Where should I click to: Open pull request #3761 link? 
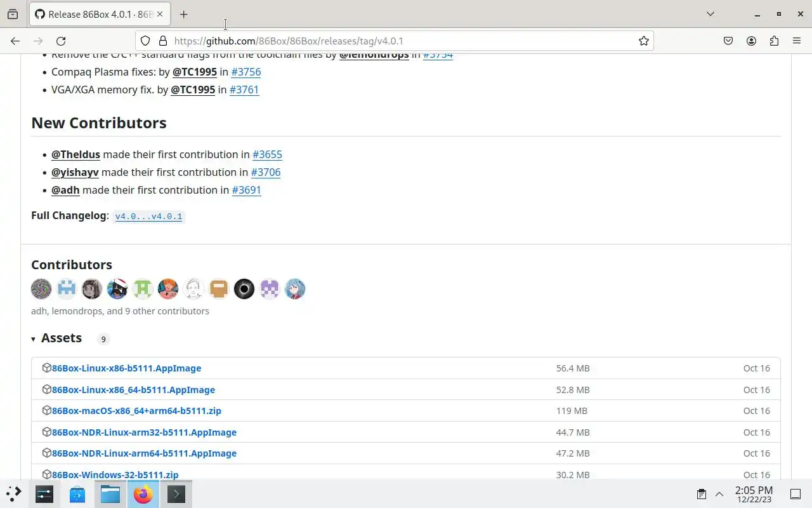tap(244, 90)
